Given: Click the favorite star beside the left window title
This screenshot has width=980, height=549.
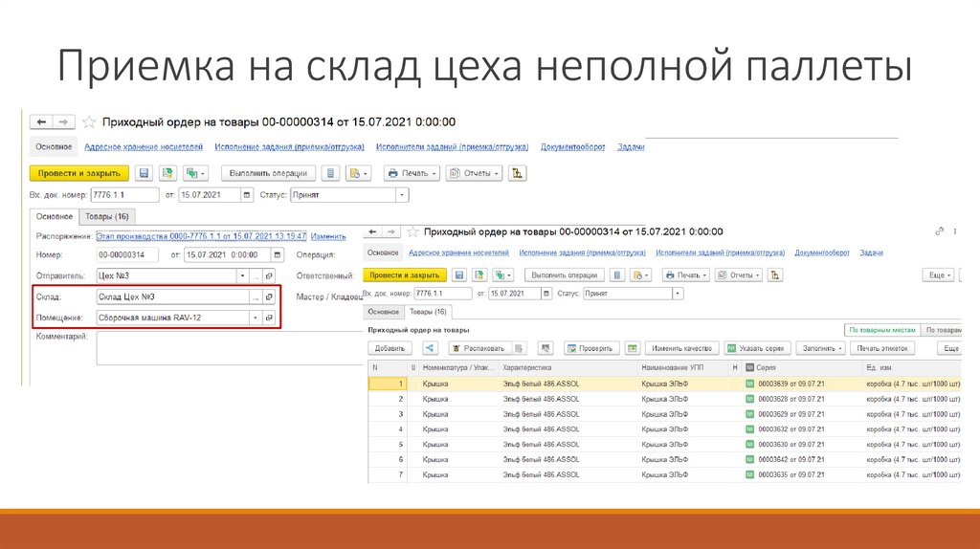Looking at the screenshot, I should 89,122.
